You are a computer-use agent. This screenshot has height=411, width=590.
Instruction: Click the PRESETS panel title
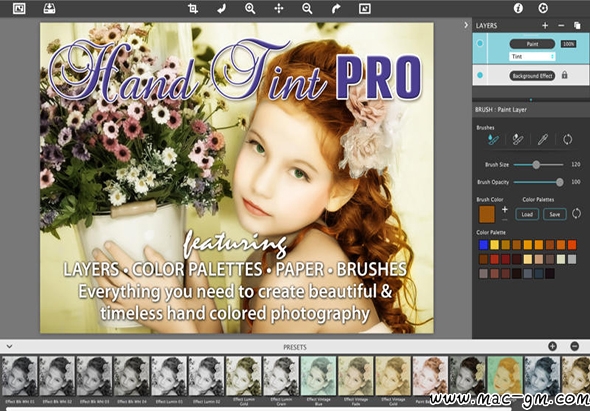click(295, 347)
